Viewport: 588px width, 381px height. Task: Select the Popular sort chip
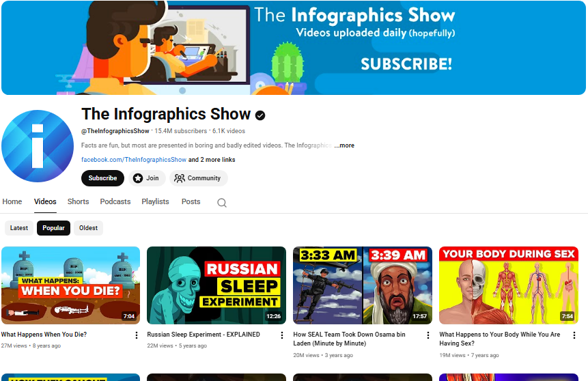click(x=54, y=228)
